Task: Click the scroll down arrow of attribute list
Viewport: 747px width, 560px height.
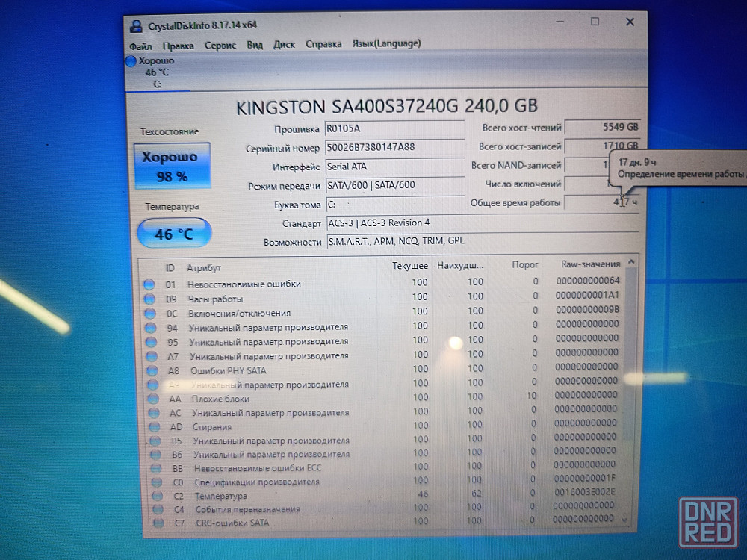Action: point(624,519)
